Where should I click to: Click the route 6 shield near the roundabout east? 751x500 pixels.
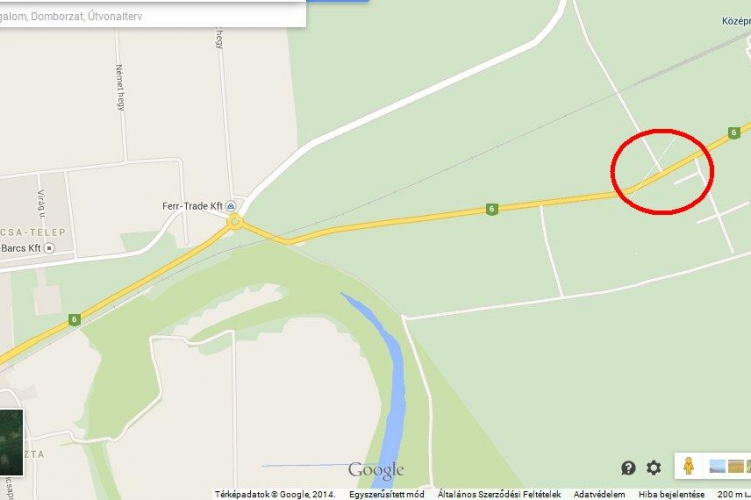tap(491, 209)
